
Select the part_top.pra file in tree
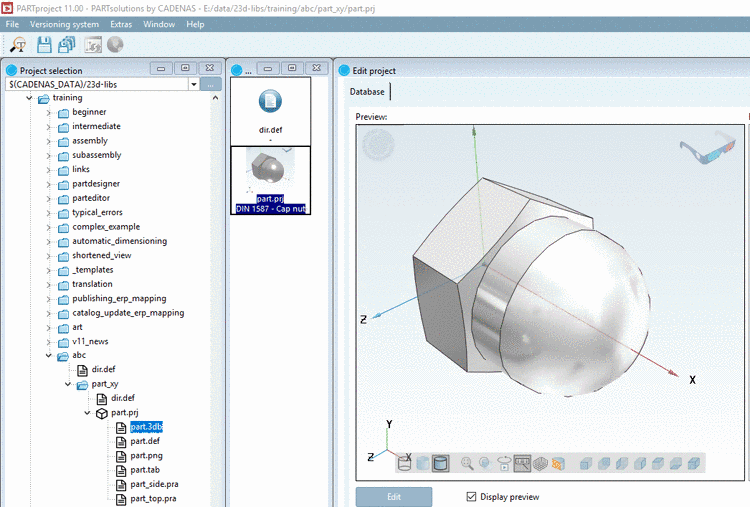[153, 498]
